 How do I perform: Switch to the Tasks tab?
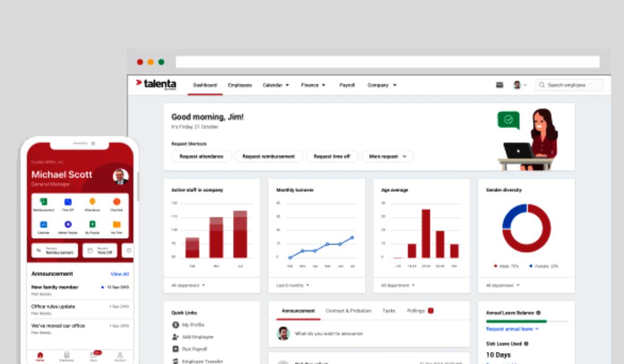pyautogui.click(x=389, y=310)
